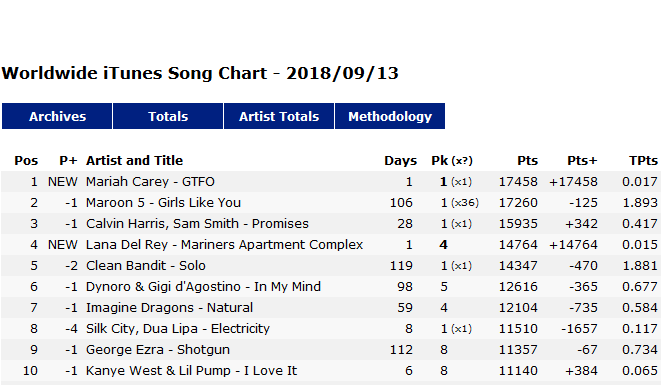The height and width of the screenshot is (385, 661).
Task: Click Lana Del Rey - Mariners Apartment Complex
Action: [x=224, y=245]
